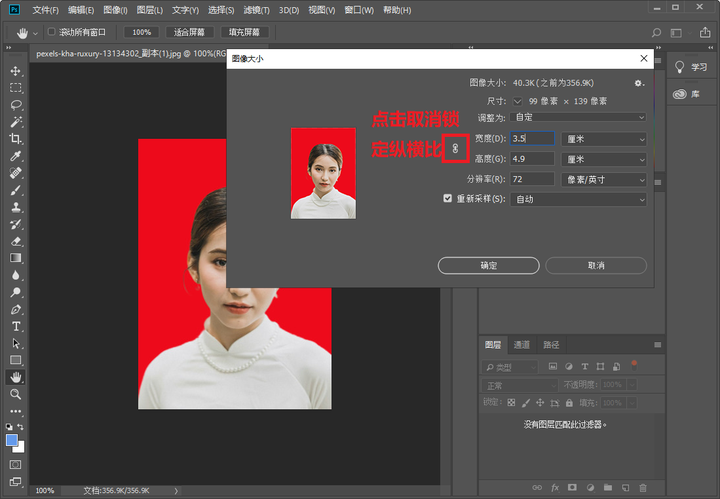Open the Image Size dialog gear settings
The height and width of the screenshot is (499, 720).
tap(639, 83)
